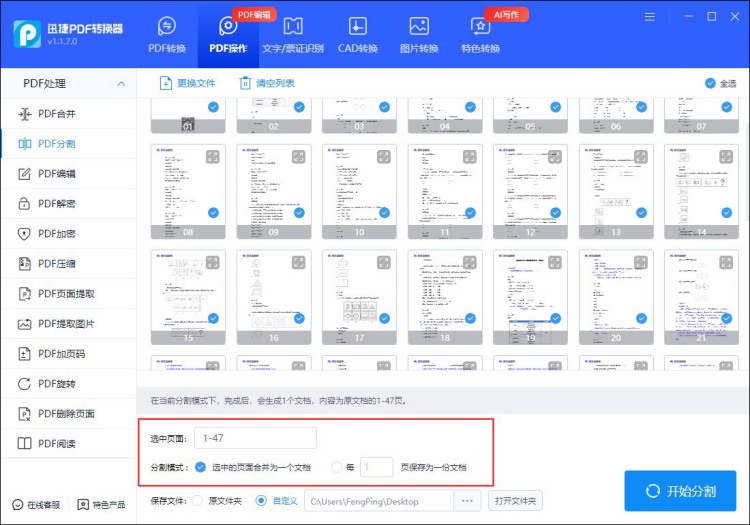
Task: Click page 19 thumbnail
Action: tap(530, 297)
